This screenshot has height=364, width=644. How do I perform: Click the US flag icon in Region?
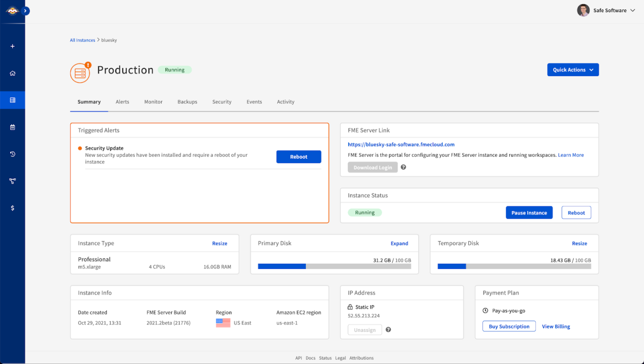tap(223, 323)
